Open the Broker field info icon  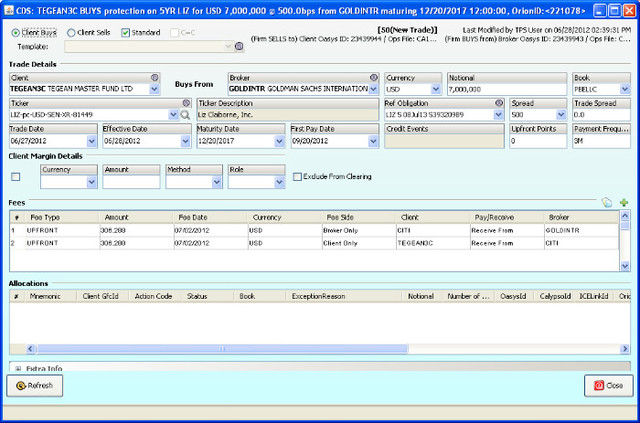[373, 78]
